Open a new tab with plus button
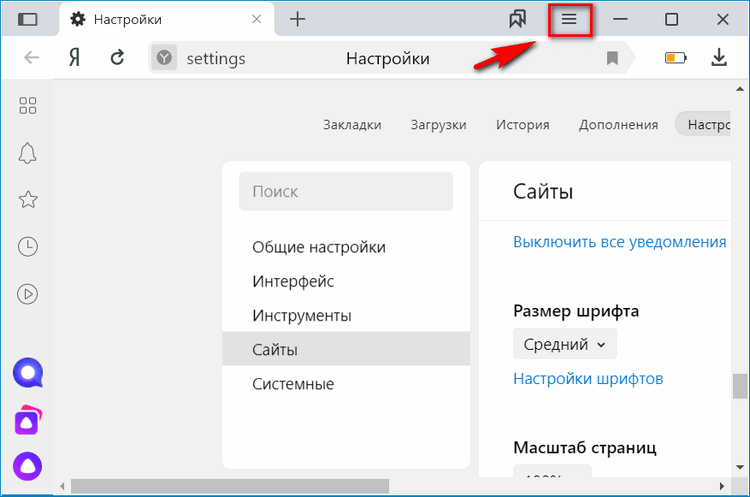Viewport: 750px width, 497px height. point(297,19)
